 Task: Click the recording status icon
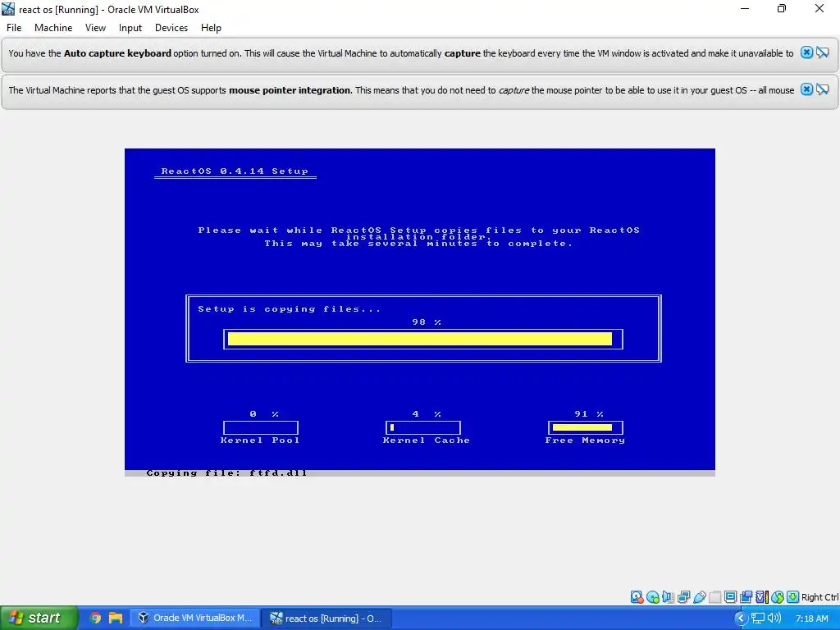tap(746, 597)
